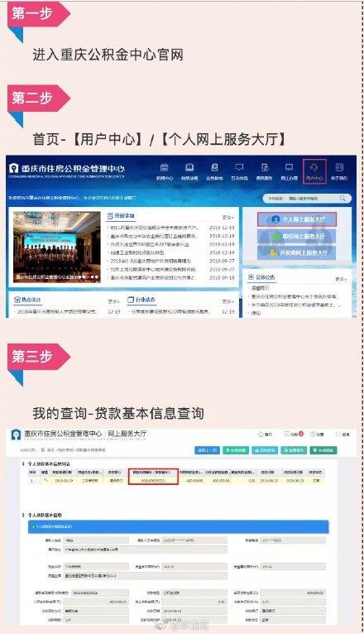Open 开发商网上服务大厅 button
This screenshot has height=634, width=364.
coord(297,252)
